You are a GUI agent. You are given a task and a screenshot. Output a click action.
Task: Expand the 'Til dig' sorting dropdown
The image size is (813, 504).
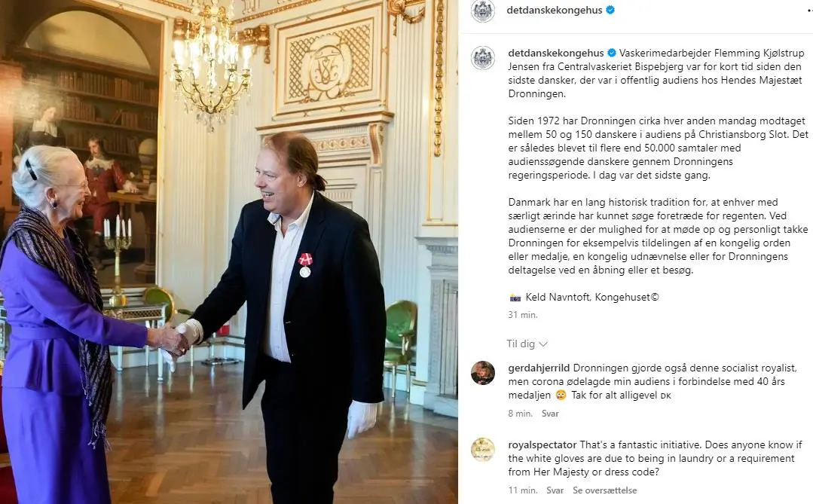point(527,344)
